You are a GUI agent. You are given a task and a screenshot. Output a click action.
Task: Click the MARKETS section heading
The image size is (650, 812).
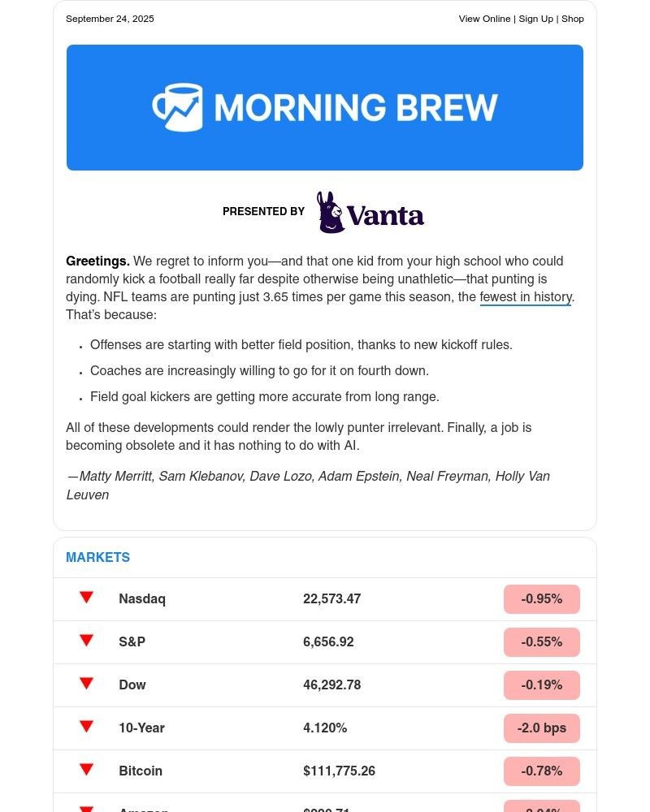point(97,558)
